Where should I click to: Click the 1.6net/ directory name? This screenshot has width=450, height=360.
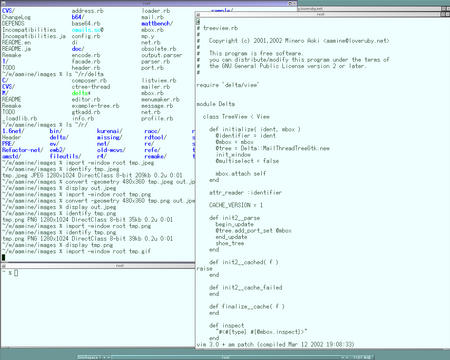pyautogui.click(x=13, y=131)
